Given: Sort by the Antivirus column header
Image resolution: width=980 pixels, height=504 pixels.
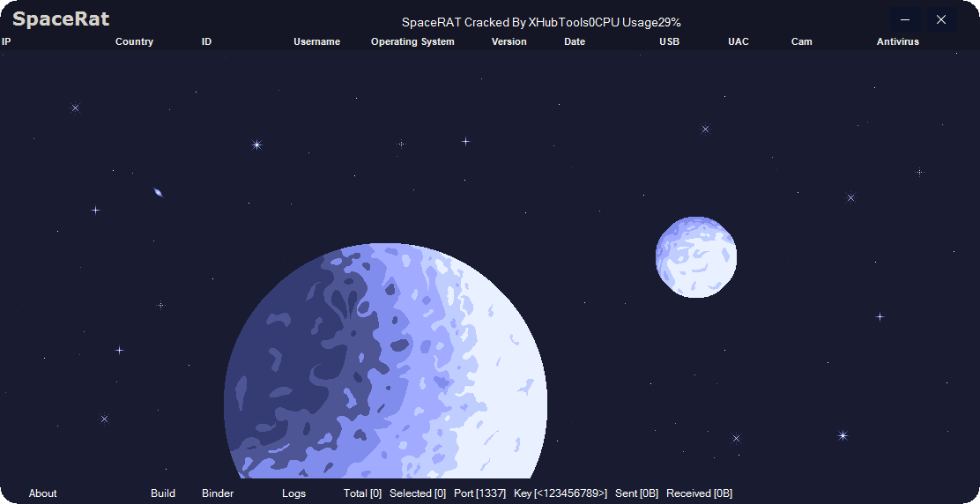Looking at the screenshot, I should (x=897, y=41).
